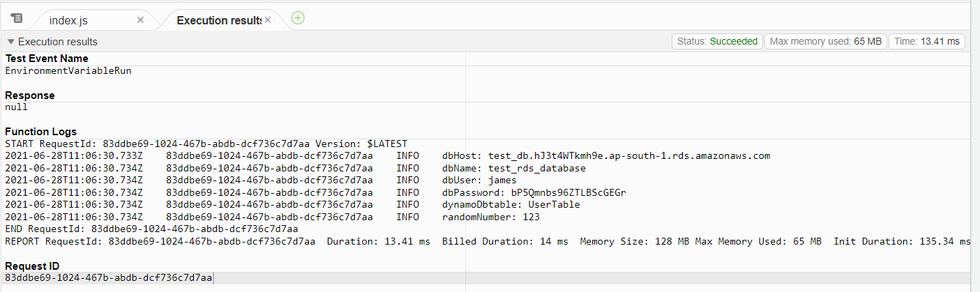The width and height of the screenshot is (980, 292).
Task: Click the Request ID value field
Action: (x=486, y=277)
